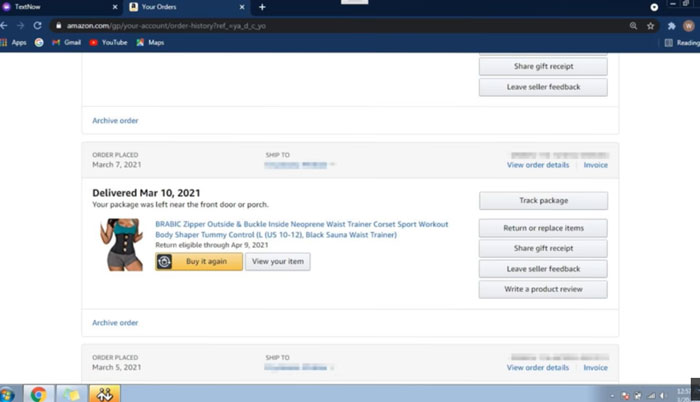Image resolution: width=700 pixels, height=402 pixels.
Task: Click Write a product review
Action: tap(543, 290)
